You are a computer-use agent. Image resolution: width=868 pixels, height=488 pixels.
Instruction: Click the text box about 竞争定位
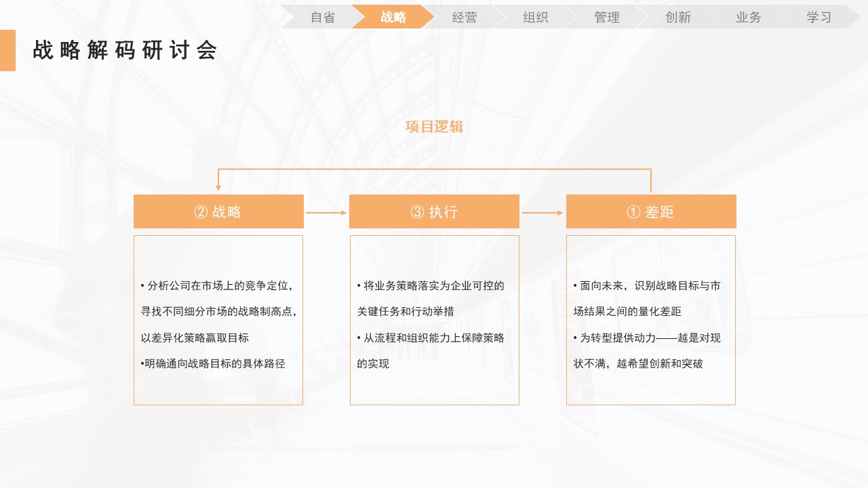point(218,320)
